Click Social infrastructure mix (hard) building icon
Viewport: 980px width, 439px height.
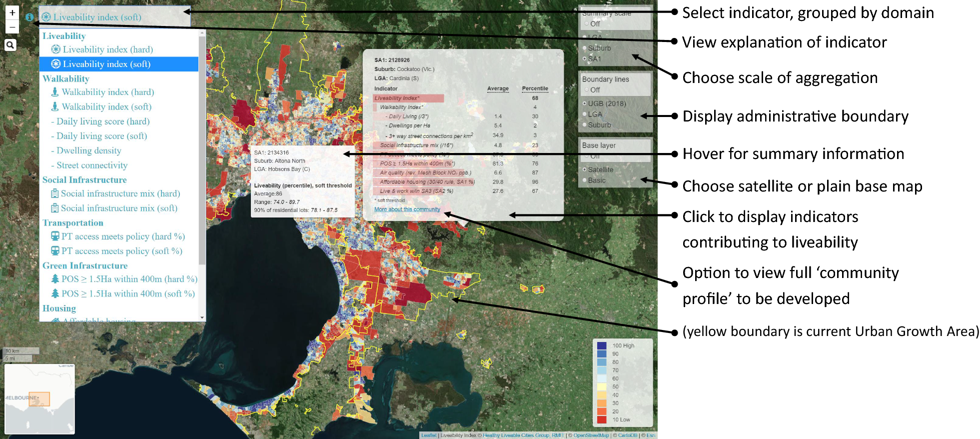click(x=55, y=193)
